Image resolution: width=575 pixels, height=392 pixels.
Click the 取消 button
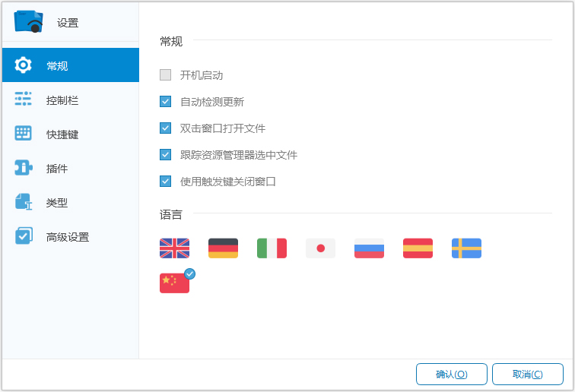(x=527, y=374)
